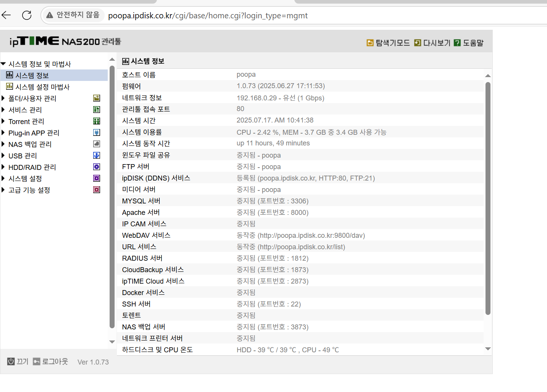Viewport: 547px width, 392px height.
Task: Click the 서비스 관리 icon
Action: [x=97, y=110]
